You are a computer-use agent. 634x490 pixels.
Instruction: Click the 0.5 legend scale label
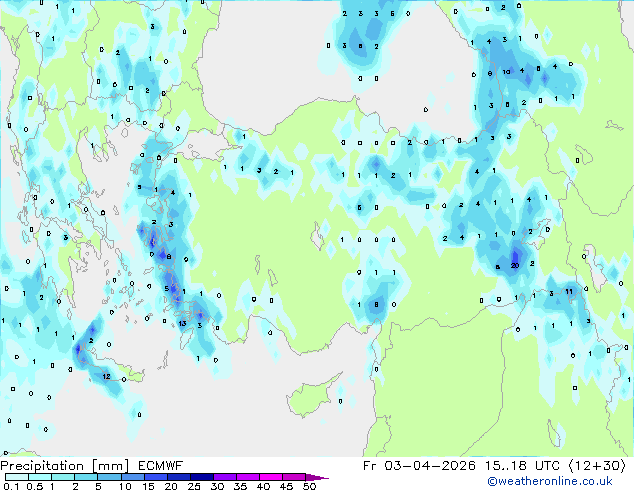pos(35,486)
